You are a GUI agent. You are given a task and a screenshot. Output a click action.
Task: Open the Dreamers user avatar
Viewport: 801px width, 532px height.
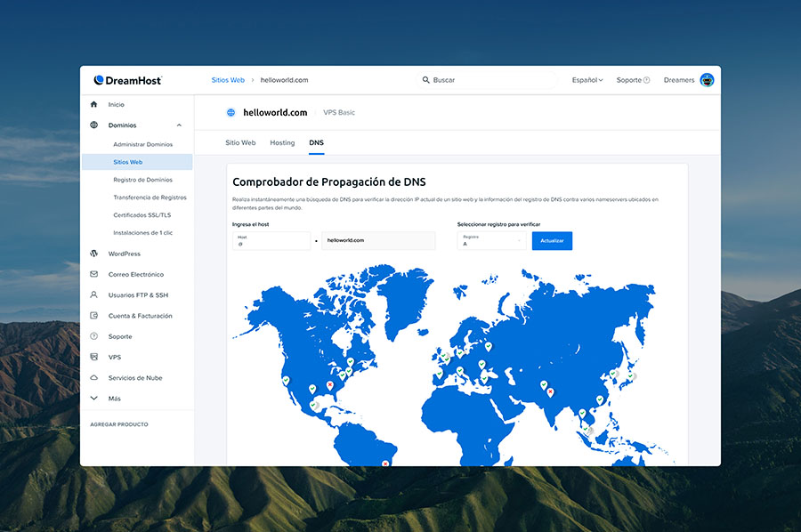point(707,80)
